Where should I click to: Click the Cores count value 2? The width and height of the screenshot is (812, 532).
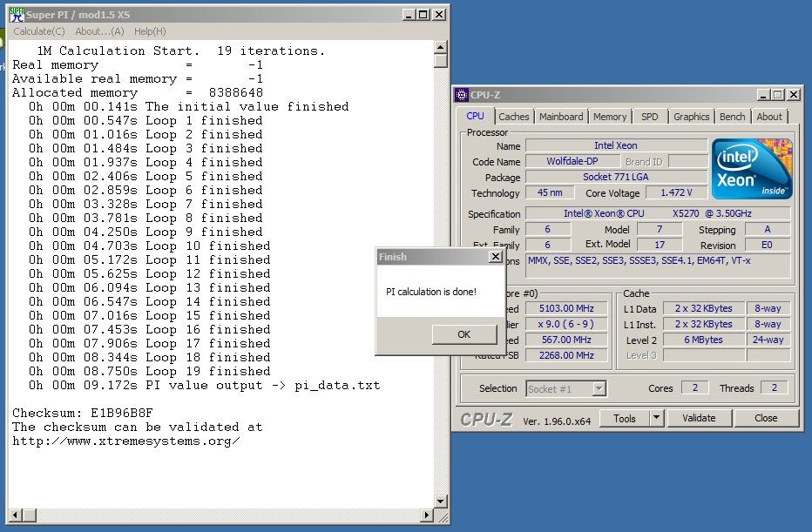pyautogui.click(x=694, y=388)
